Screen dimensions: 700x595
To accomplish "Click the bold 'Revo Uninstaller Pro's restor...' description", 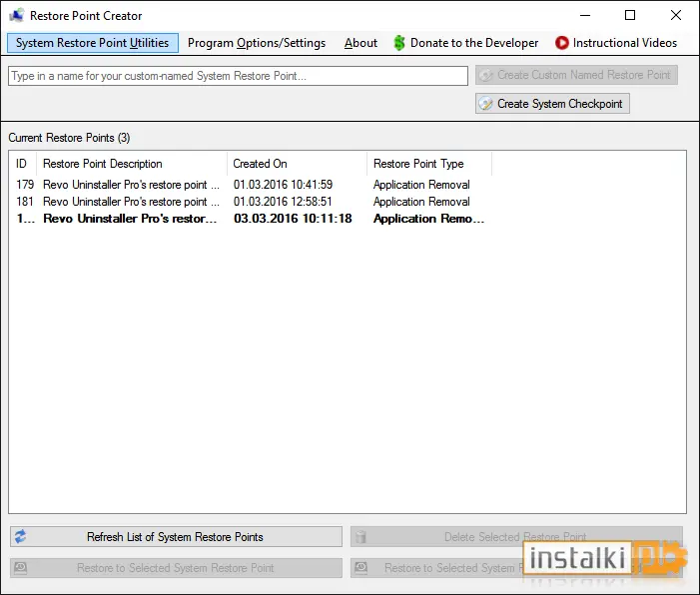I will pyautogui.click(x=130, y=219).
